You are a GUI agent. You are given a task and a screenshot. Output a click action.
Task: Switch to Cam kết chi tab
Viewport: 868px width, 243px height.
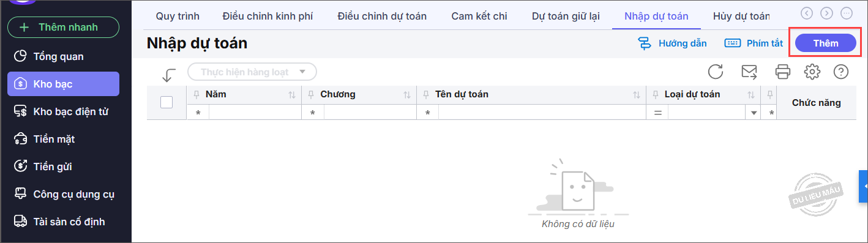(x=479, y=16)
